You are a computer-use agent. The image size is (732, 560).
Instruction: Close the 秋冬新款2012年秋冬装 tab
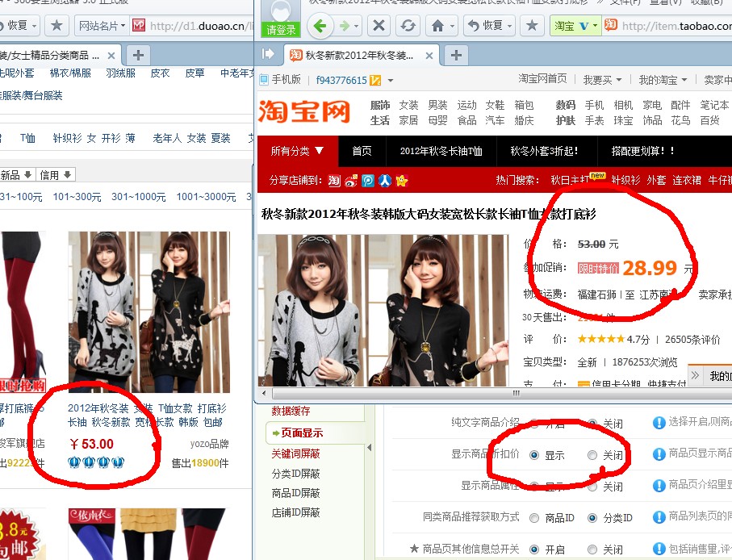(429, 56)
